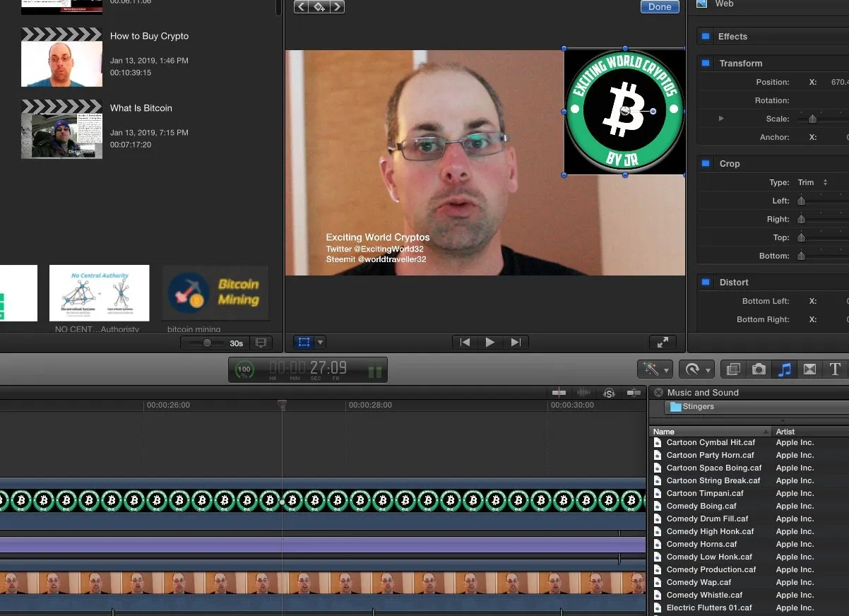The width and height of the screenshot is (849, 616).
Task: Jump to the next edit point
Action: coord(516,342)
